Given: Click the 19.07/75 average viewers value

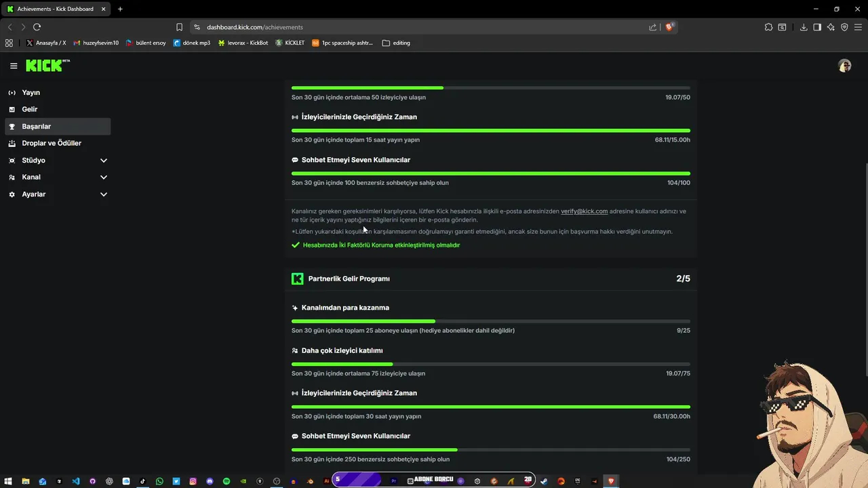Looking at the screenshot, I should point(678,373).
